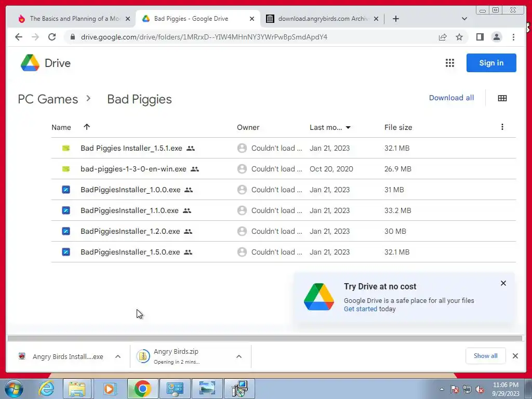
Task: Click the Sign in button
Action: tap(491, 63)
